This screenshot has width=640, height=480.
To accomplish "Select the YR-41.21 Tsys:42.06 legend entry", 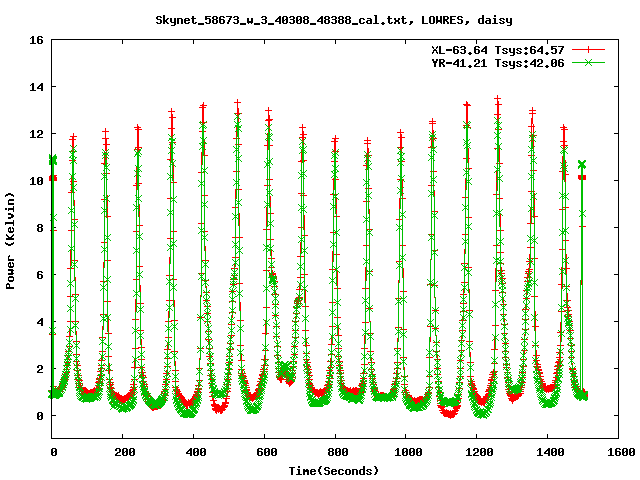I will pos(498,63).
